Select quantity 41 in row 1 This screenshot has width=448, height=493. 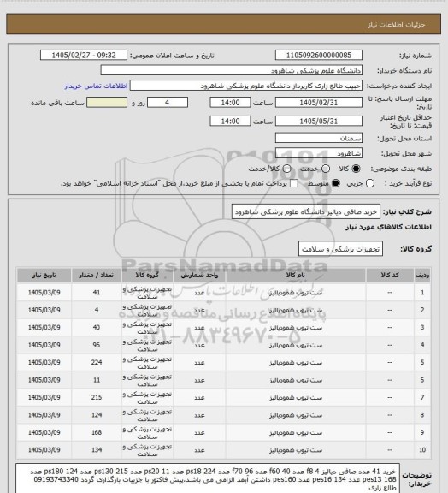coord(97,293)
